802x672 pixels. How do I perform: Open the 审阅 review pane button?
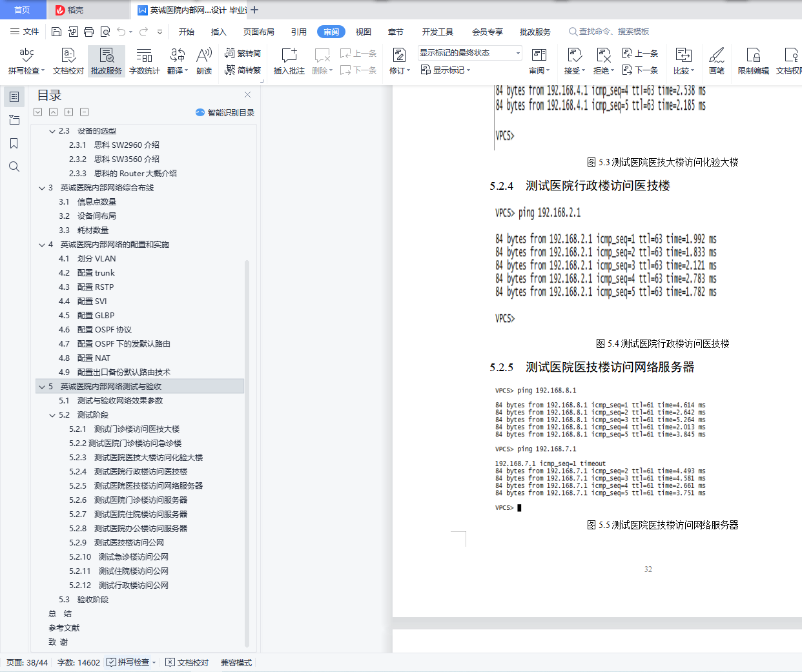point(539,61)
